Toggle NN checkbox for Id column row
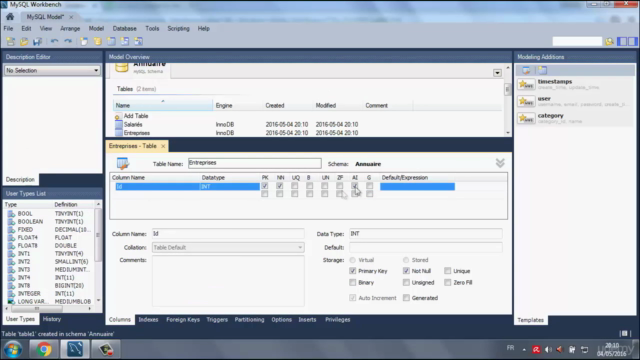The width and height of the screenshot is (640, 360). pos(280,186)
